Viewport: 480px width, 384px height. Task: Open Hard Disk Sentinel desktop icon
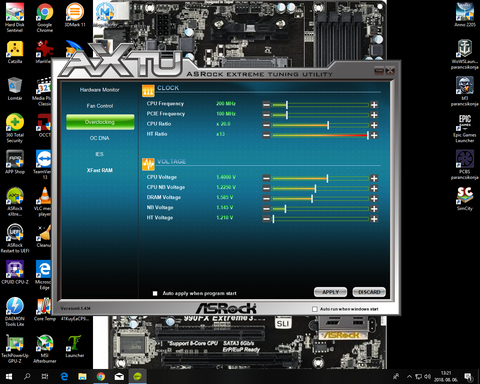pos(15,17)
